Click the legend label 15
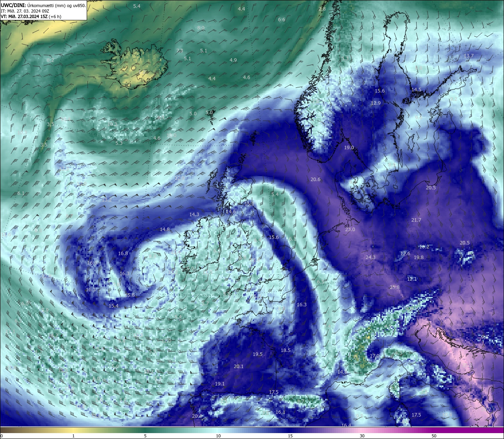The width and height of the screenshot is (504, 439). click(x=290, y=436)
